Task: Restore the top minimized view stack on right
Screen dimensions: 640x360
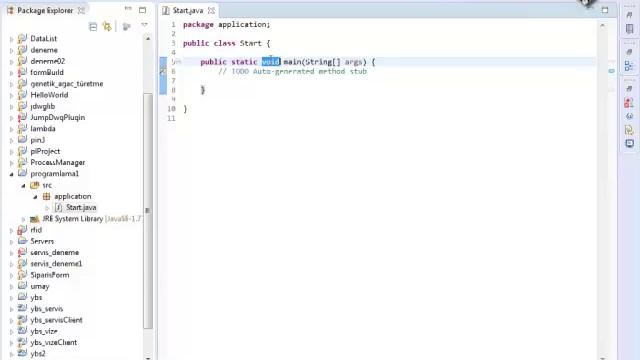Action: (629, 15)
